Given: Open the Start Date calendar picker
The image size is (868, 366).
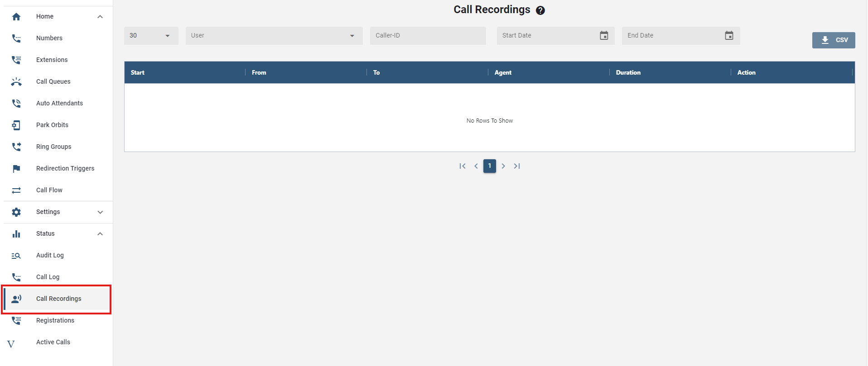Looking at the screenshot, I should (x=603, y=36).
